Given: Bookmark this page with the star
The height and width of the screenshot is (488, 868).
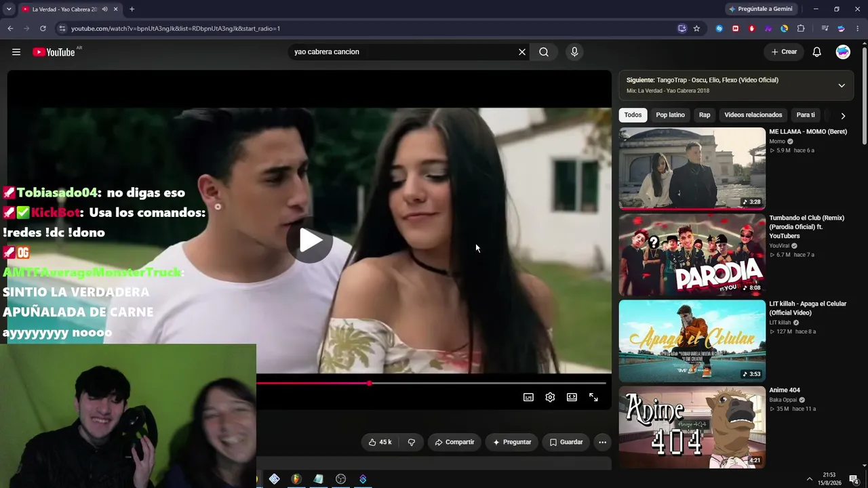Looking at the screenshot, I should tap(696, 28).
